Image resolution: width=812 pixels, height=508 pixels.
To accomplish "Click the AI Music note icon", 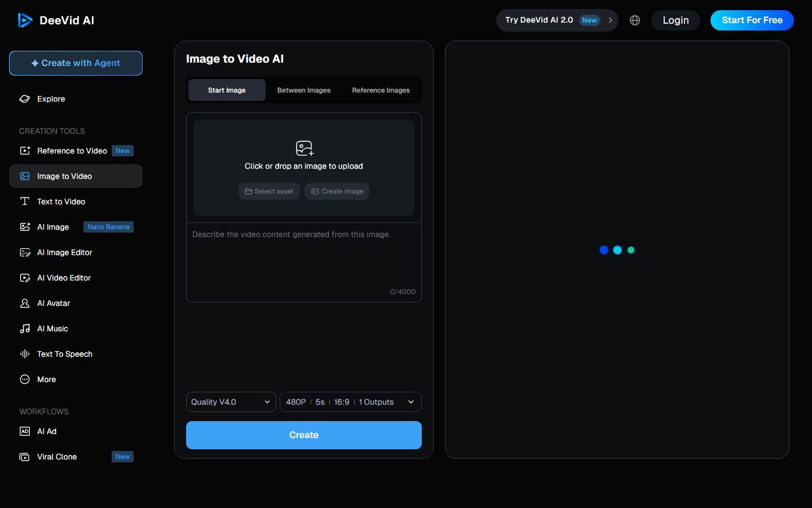I will pos(25,329).
